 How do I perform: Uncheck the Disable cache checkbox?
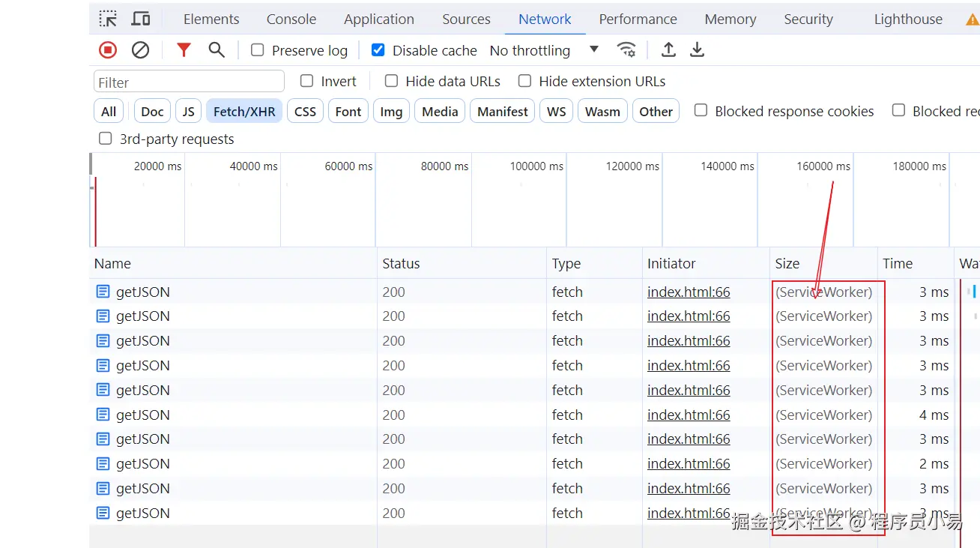378,50
